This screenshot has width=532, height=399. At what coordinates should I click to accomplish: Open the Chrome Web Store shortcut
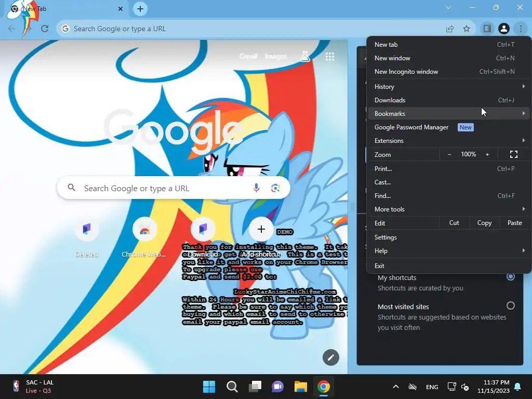click(x=144, y=236)
